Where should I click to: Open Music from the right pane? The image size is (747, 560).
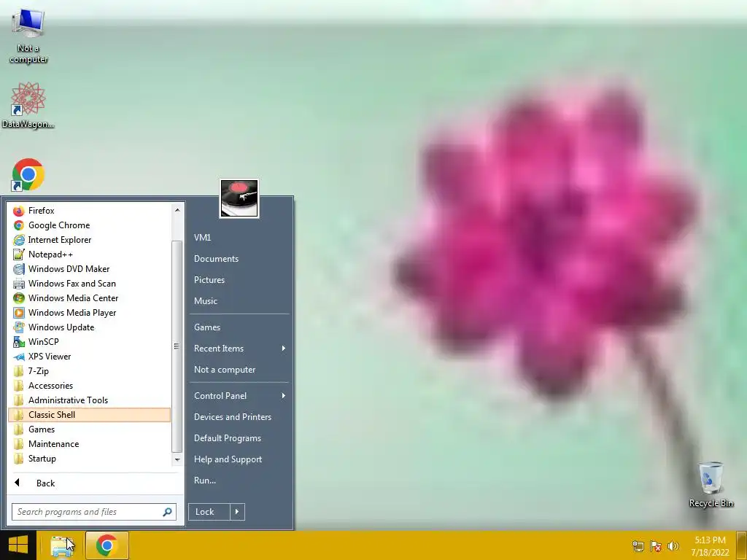pos(239,301)
